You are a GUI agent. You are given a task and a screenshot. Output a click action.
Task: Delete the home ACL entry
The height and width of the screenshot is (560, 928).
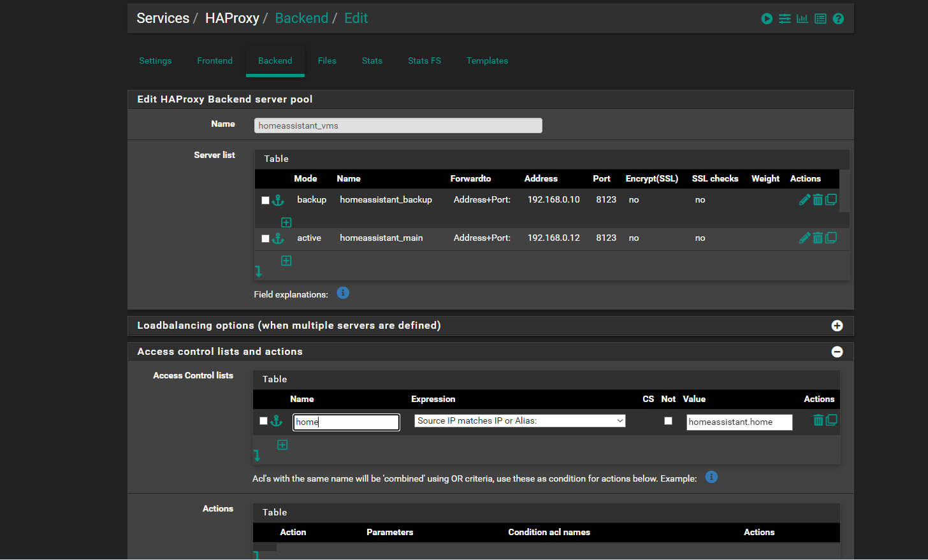(818, 420)
